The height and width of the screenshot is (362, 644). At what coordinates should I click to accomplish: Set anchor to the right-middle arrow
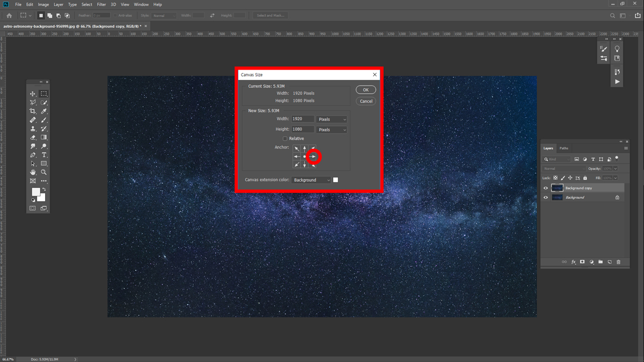313,157
